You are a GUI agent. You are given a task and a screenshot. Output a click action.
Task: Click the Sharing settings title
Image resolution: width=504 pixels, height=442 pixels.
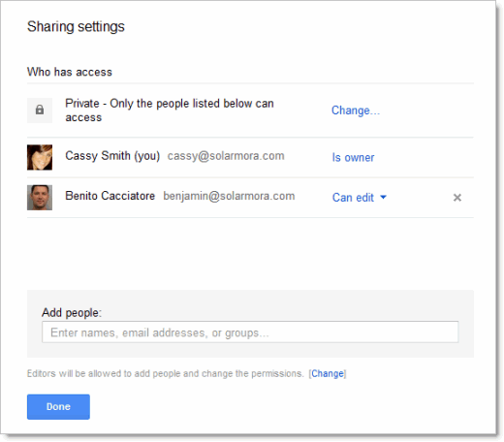tap(76, 27)
